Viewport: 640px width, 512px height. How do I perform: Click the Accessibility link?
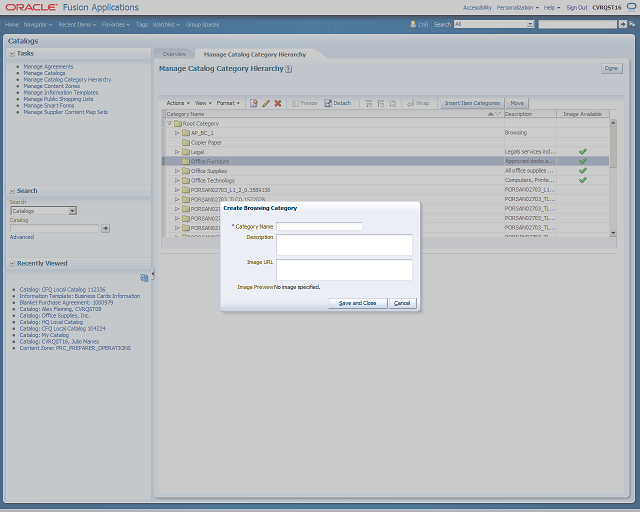click(x=477, y=7)
